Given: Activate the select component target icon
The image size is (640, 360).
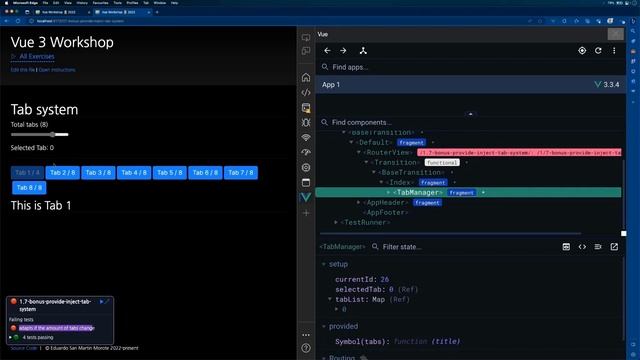Looking at the screenshot, I should (582, 51).
